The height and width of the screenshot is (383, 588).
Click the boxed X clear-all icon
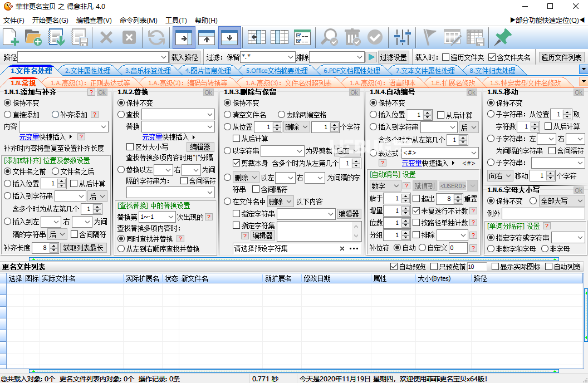(129, 37)
